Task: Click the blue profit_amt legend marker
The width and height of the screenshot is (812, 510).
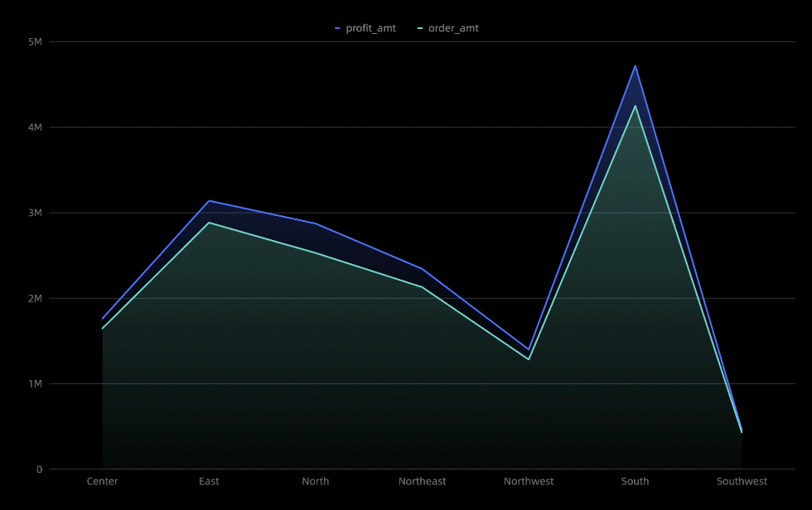Action: coord(338,28)
